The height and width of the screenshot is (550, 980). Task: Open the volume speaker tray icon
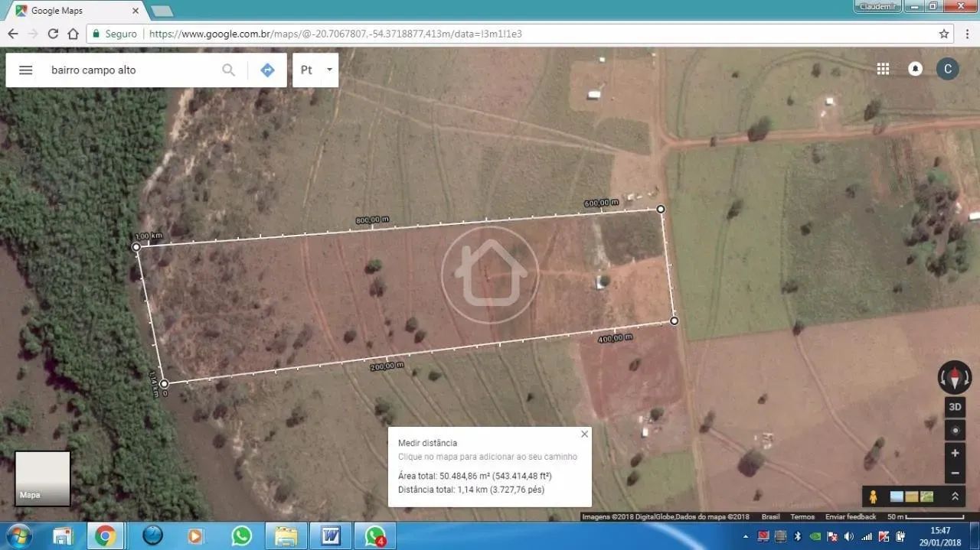(x=848, y=536)
